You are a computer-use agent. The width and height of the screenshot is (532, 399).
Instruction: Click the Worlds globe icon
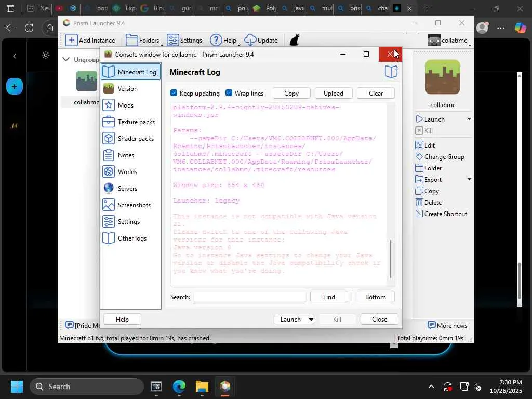pos(109,171)
